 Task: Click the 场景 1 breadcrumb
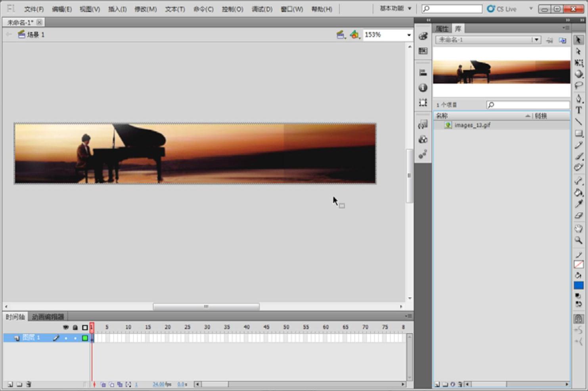click(35, 35)
